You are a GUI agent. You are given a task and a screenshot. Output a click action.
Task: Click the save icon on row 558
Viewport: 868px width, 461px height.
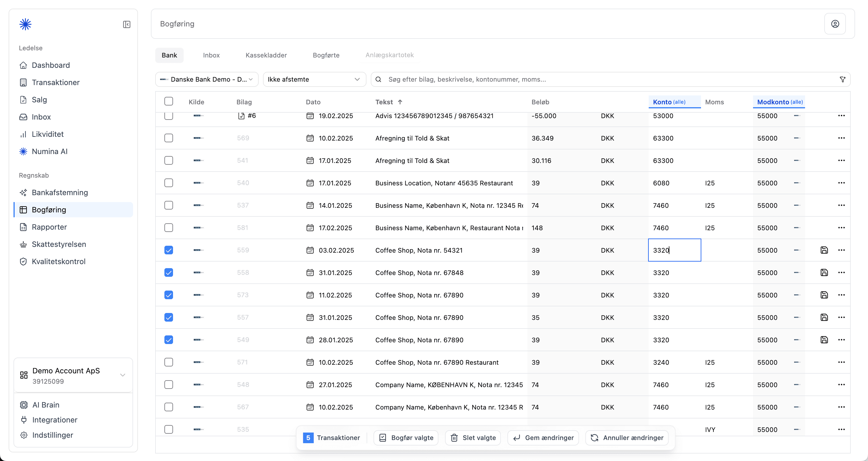pos(824,272)
